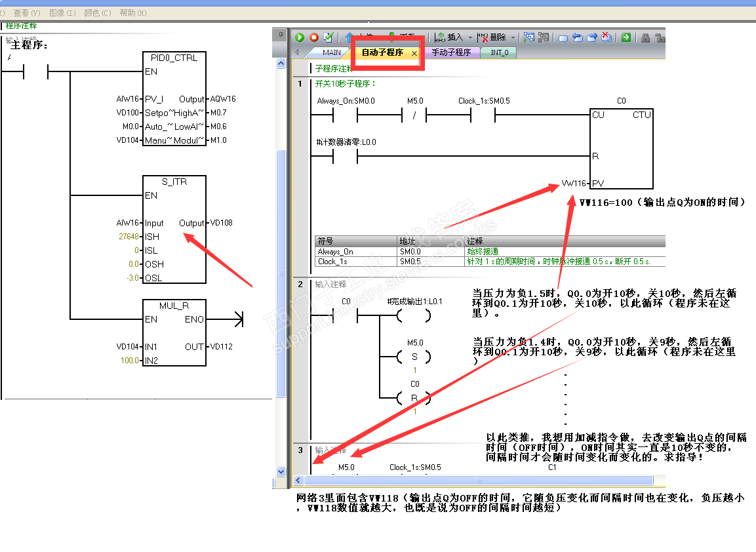Open the 帮助(H) menu

pyautogui.click(x=133, y=12)
